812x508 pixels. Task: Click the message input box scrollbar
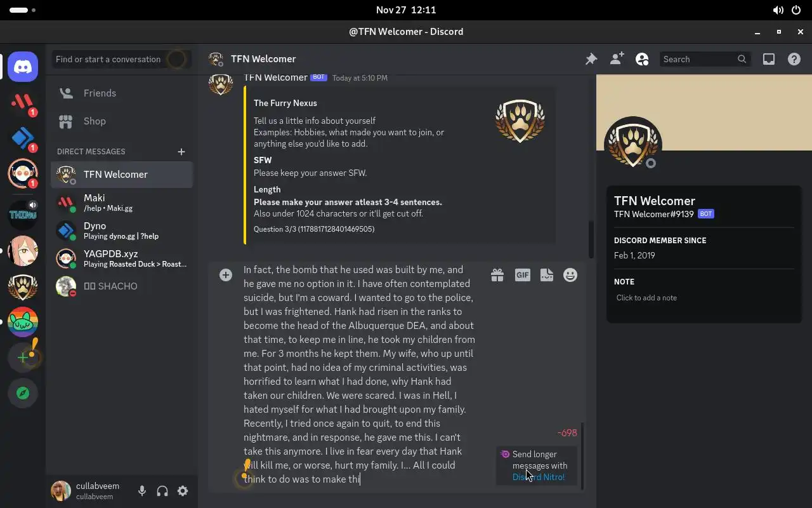tap(582, 457)
